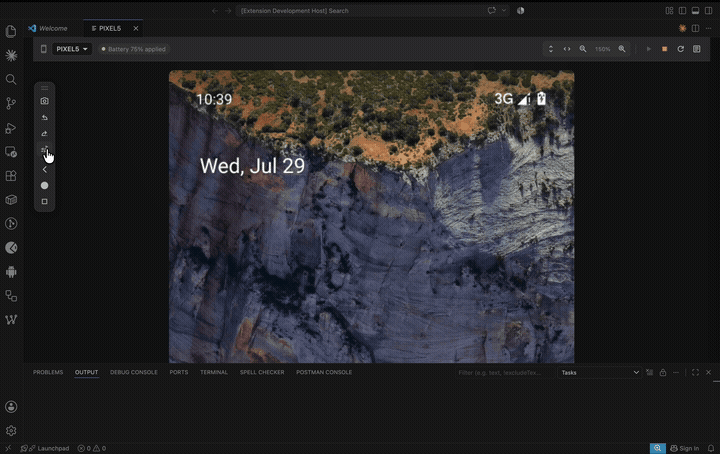Zoom out the emulator view
720x454 pixels.
point(583,49)
